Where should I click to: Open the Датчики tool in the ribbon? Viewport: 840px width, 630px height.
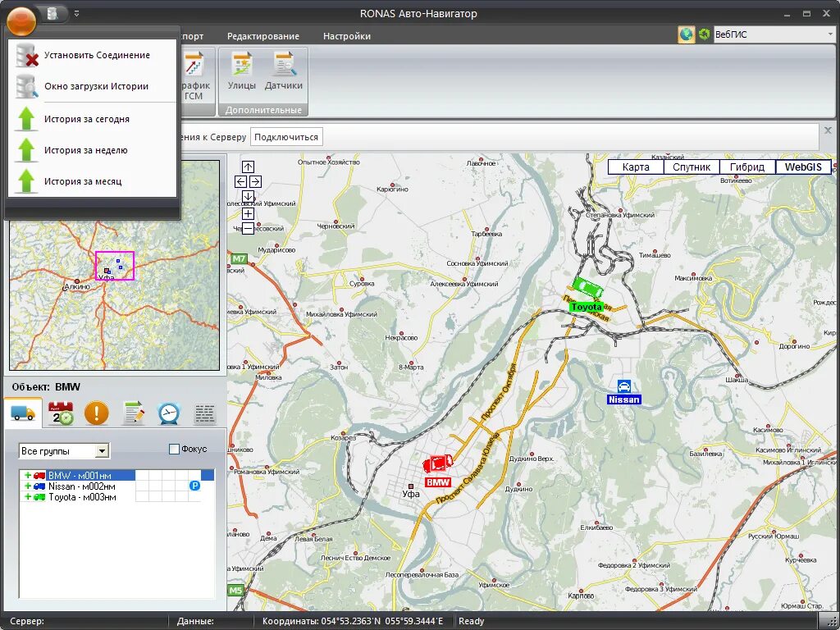coord(283,72)
